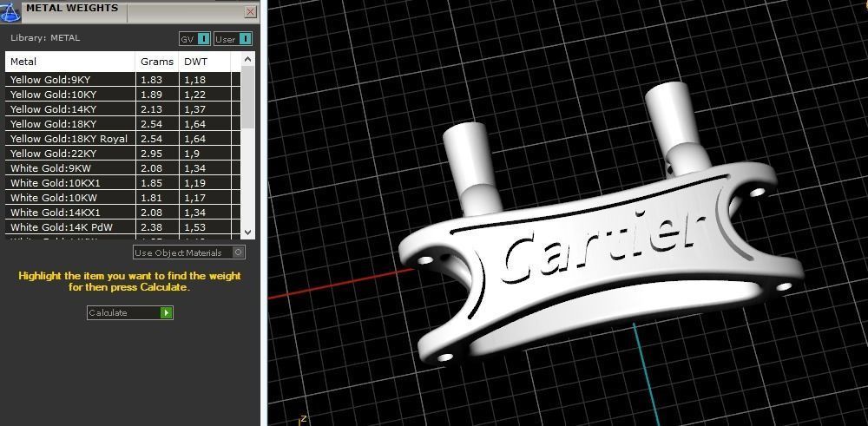Select the White Gold:10KX1 row
868x426 pixels.
(x=123, y=183)
